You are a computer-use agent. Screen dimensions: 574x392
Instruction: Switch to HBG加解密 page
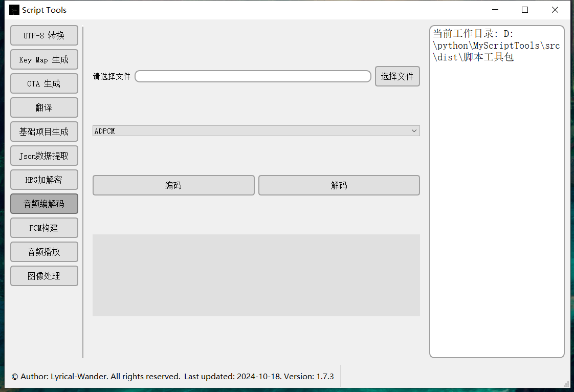(x=44, y=180)
